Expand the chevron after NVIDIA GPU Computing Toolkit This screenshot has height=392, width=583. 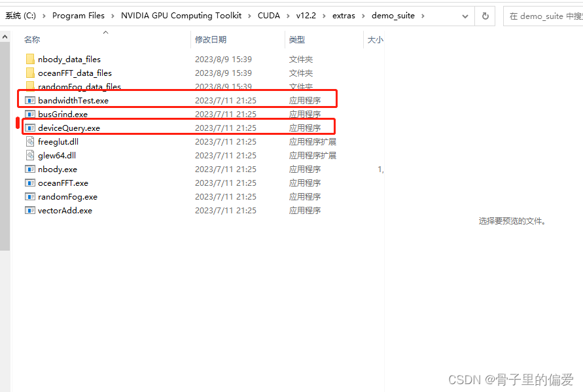point(249,16)
